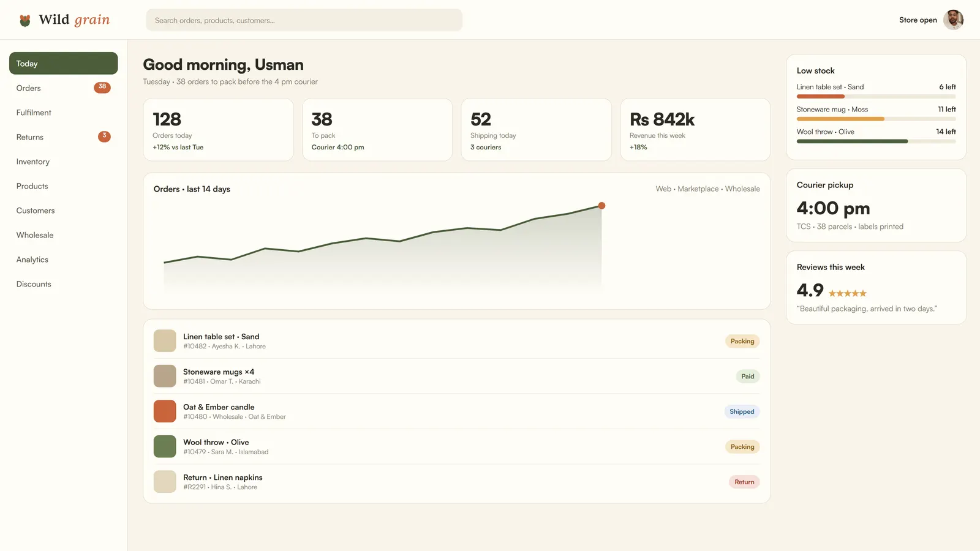Image resolution: width=980 pixels, height=551 pixels.
Task: Open order "Oat & Ember candle"
Action: pyautogui.click(x=219, y=407)
